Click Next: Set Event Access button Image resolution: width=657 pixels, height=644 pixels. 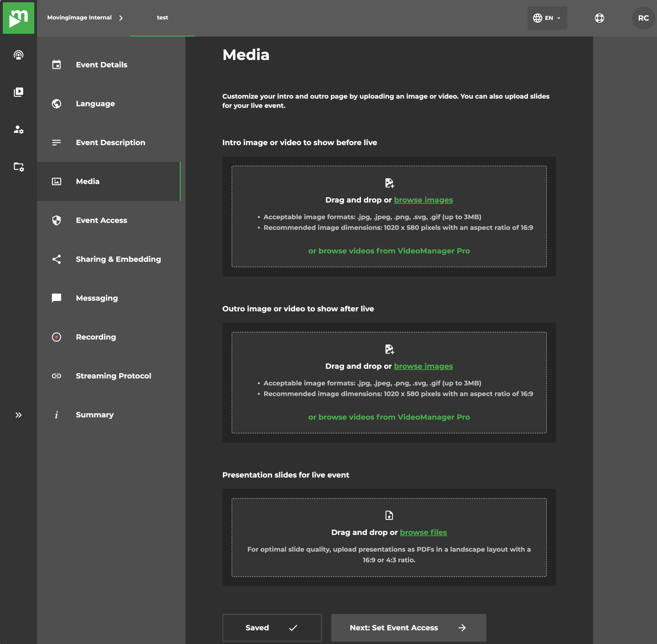pos(409,628)
